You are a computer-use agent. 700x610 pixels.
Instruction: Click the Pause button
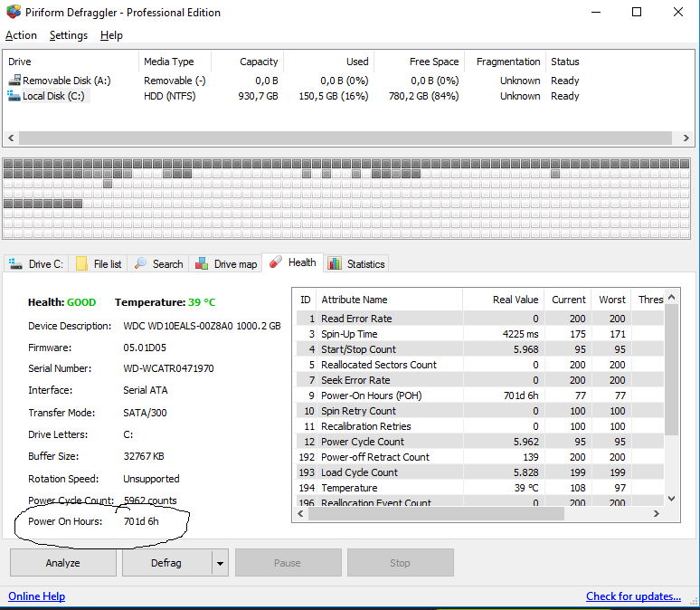pos(288,563)
